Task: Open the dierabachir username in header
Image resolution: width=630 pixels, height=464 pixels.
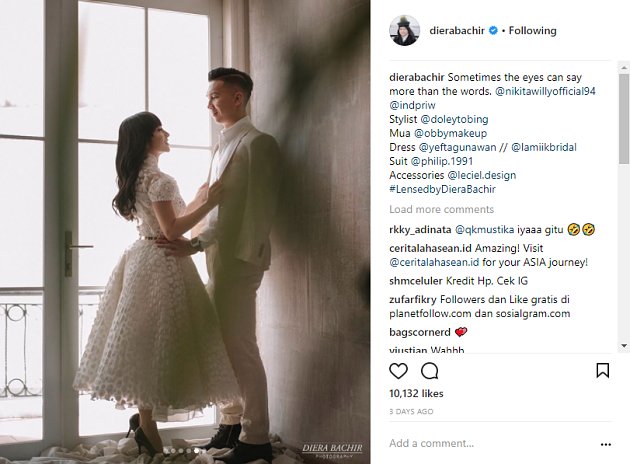Action: pos(457,31)
